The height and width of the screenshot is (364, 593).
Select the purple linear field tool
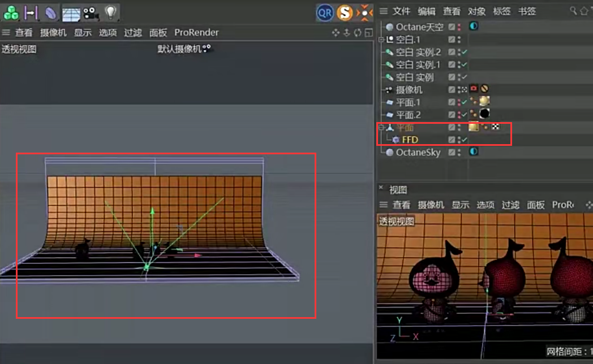click(31, 13)
